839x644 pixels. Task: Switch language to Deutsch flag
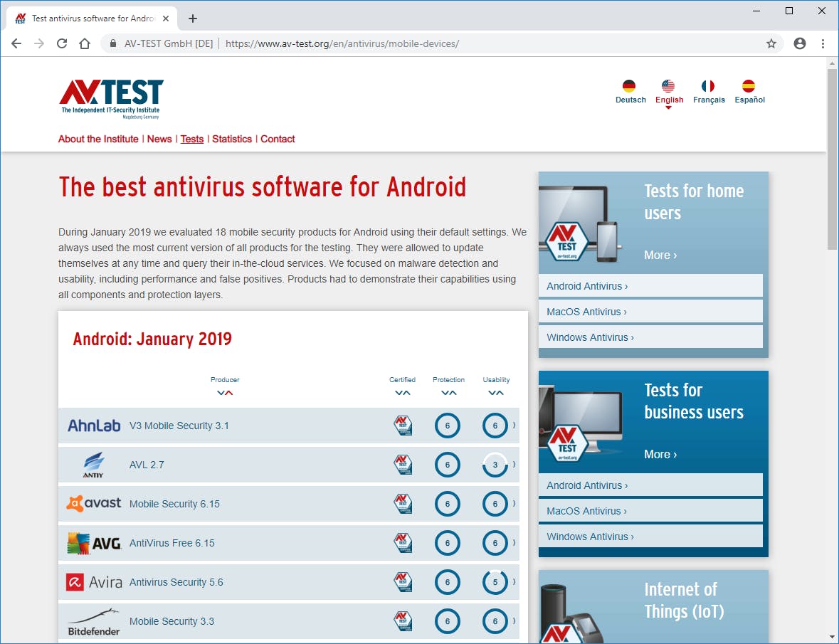pyautogui.click(x=629, y=85)
